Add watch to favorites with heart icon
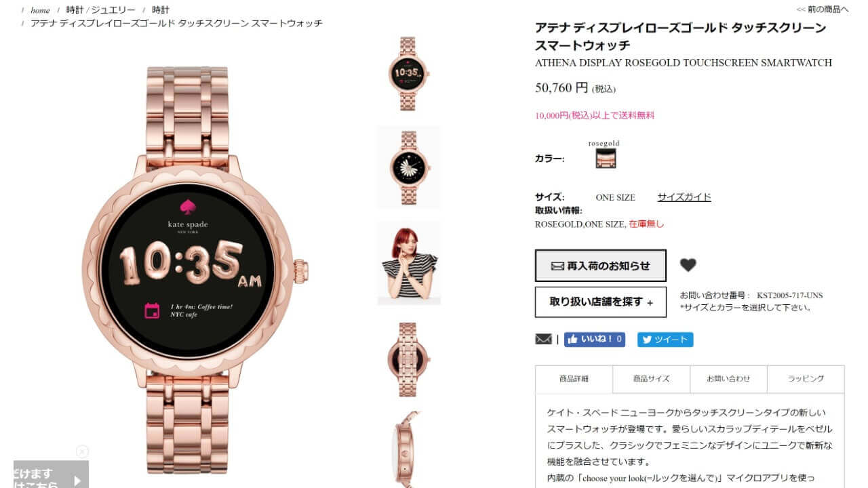The width and height of the screenshot is (868, 488). pyautogui.click(x=688, y=265)
